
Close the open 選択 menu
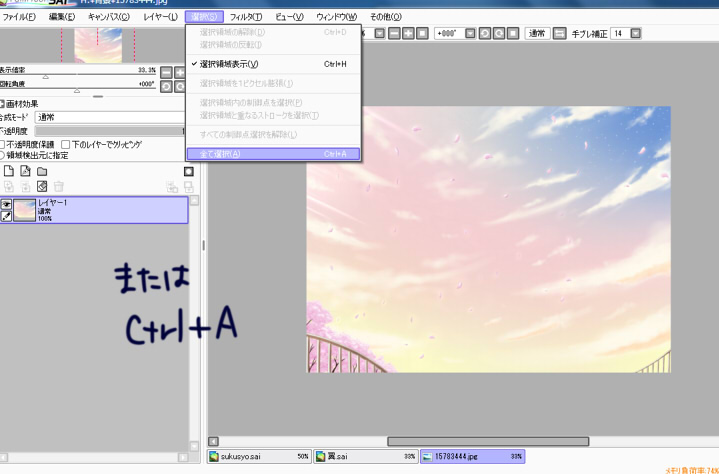point(205,17)
